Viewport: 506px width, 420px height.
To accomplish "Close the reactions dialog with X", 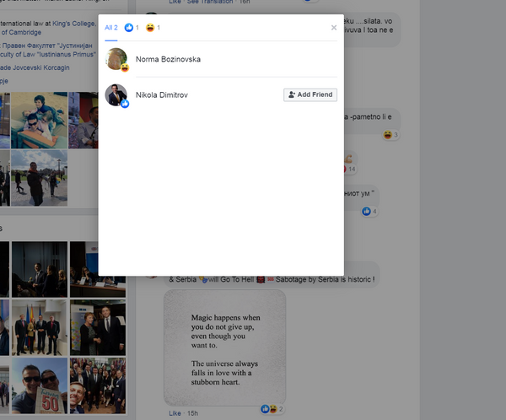I will pos(334,28).
